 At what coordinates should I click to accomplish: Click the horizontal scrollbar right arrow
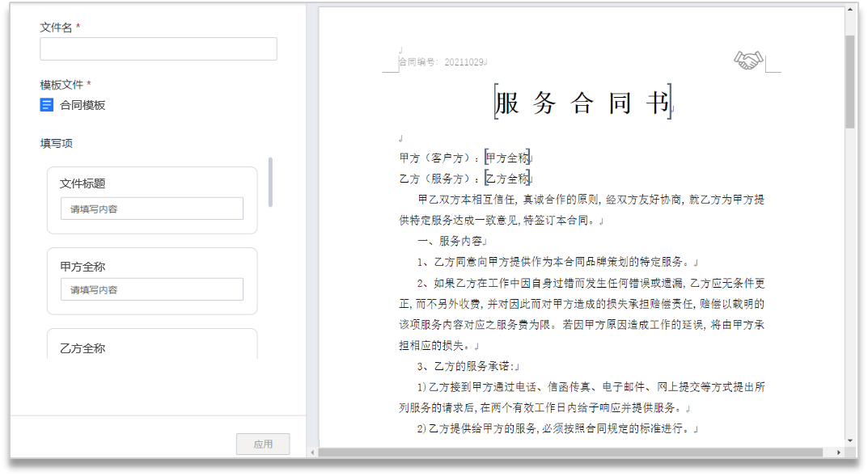(839, 453)
